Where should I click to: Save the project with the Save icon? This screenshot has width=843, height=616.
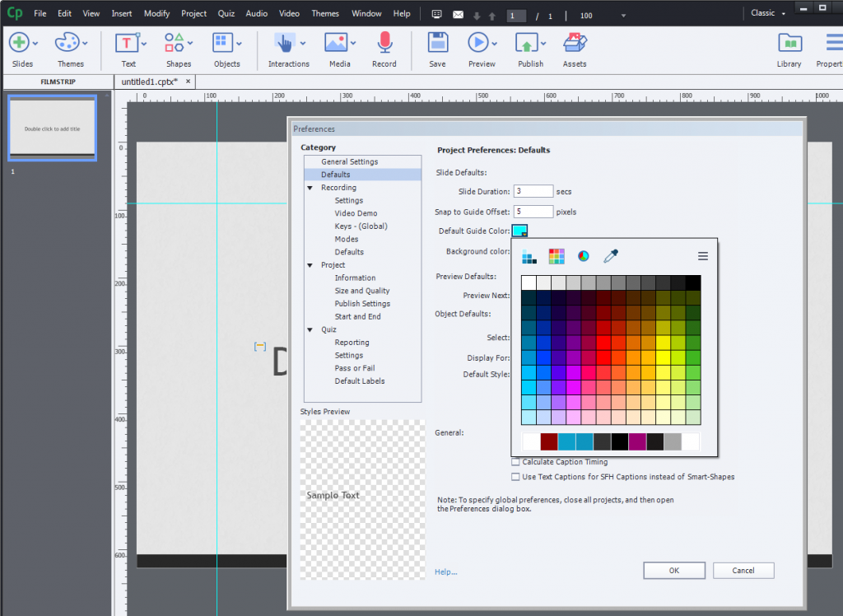[x=438, y=43]
